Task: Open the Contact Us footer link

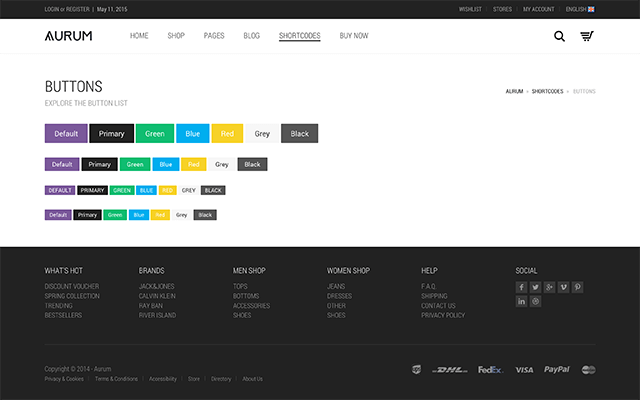Action: point(438,306)
